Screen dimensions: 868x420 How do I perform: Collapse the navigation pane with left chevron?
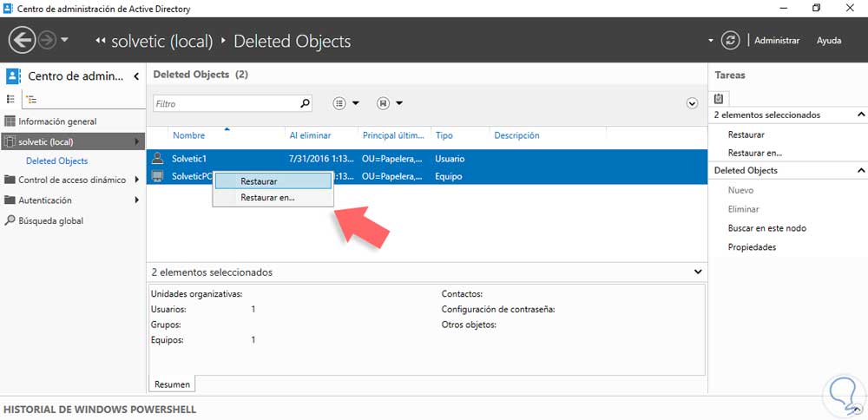coord(136,76)
